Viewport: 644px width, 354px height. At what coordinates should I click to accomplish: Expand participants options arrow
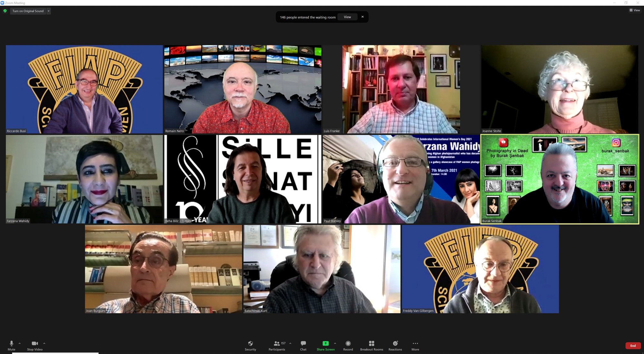[x=290, y=343]
